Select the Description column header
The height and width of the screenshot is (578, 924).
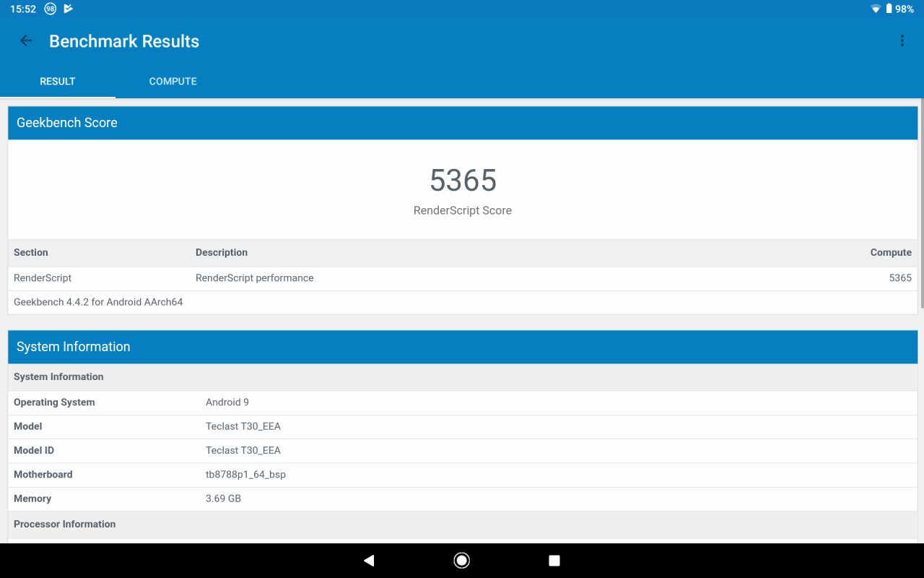click(222, 253)
